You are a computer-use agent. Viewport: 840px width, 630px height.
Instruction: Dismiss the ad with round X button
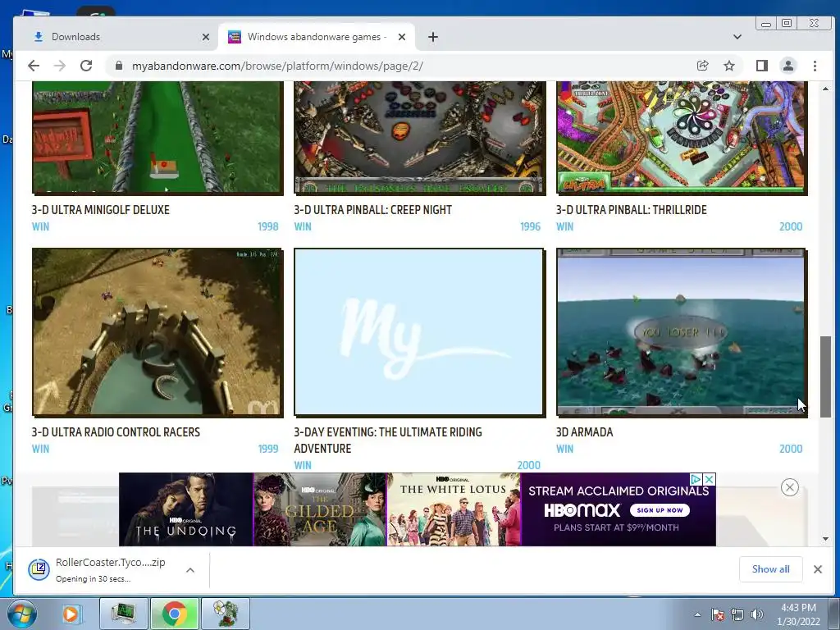click(x=790, y=487)
